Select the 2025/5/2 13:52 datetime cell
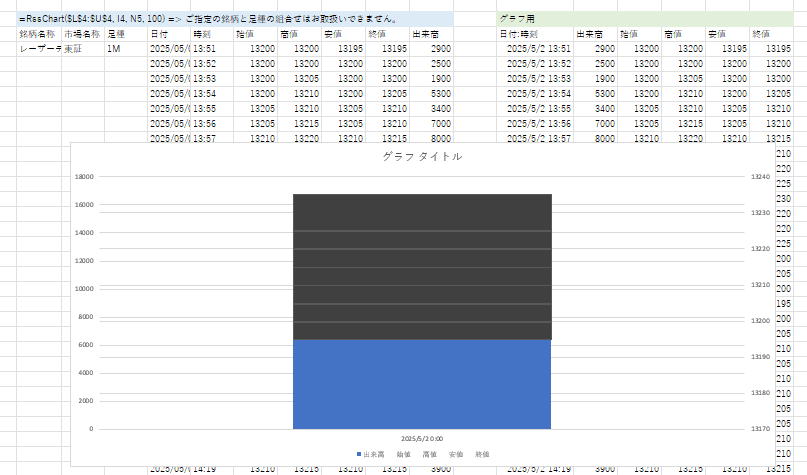 pyautogui.click(x=535, y=64)
